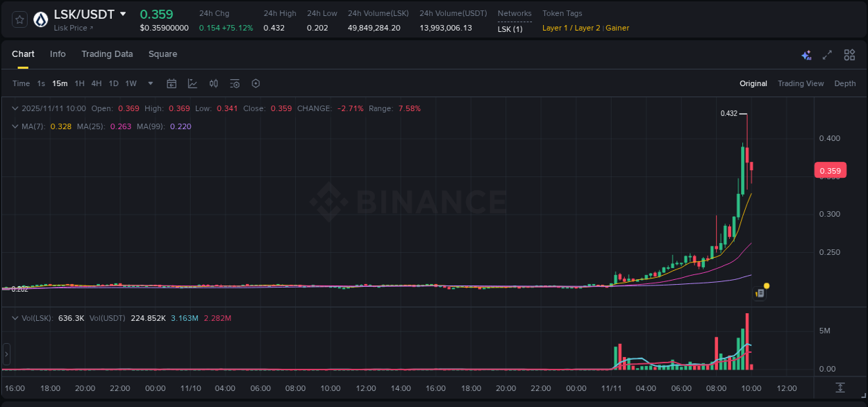Open the date range calendar picker
The height and width of the screenshot is (407, 868).
[172, 83]
